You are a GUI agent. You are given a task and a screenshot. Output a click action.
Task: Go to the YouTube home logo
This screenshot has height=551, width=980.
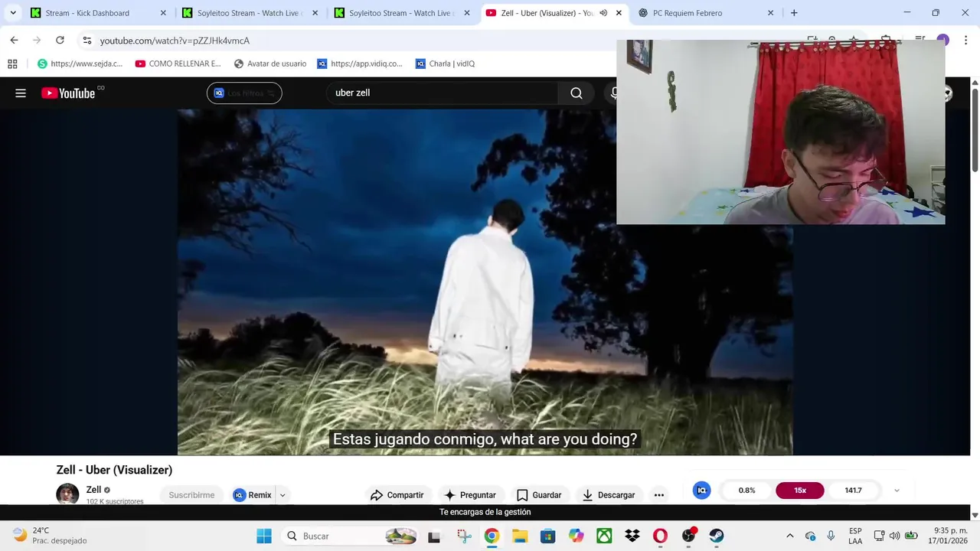pyautogui.click(x=68, y=93)
